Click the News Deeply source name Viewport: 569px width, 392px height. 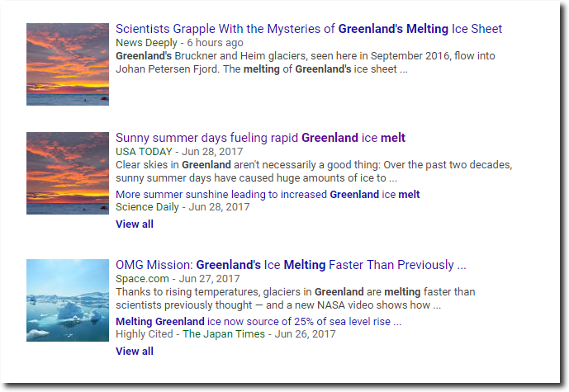[x=146, y=43]
